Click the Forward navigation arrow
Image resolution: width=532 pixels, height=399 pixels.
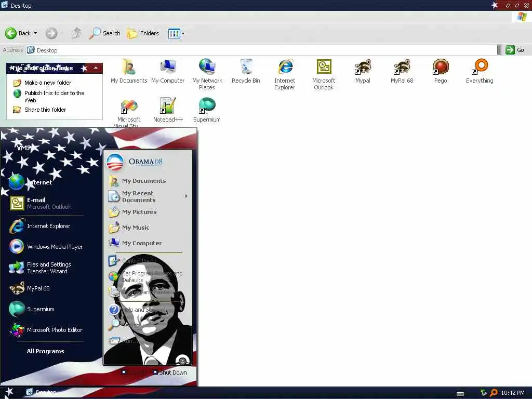point(51,33)
